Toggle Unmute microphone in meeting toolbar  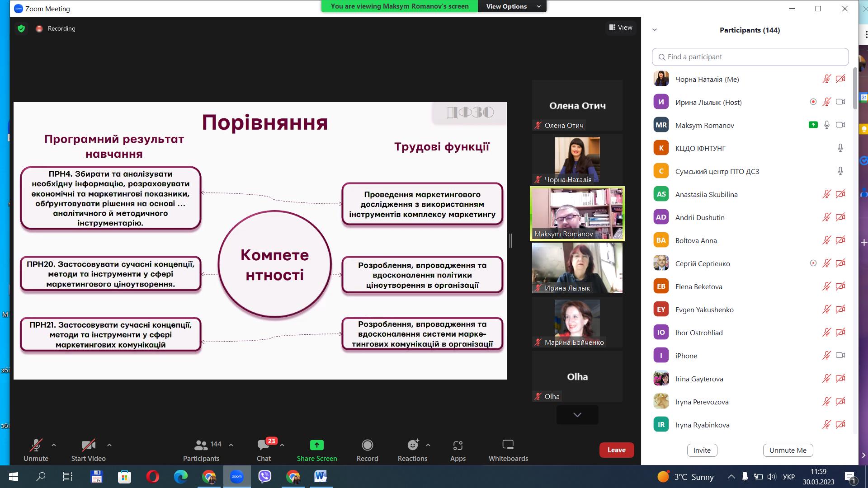36,446
